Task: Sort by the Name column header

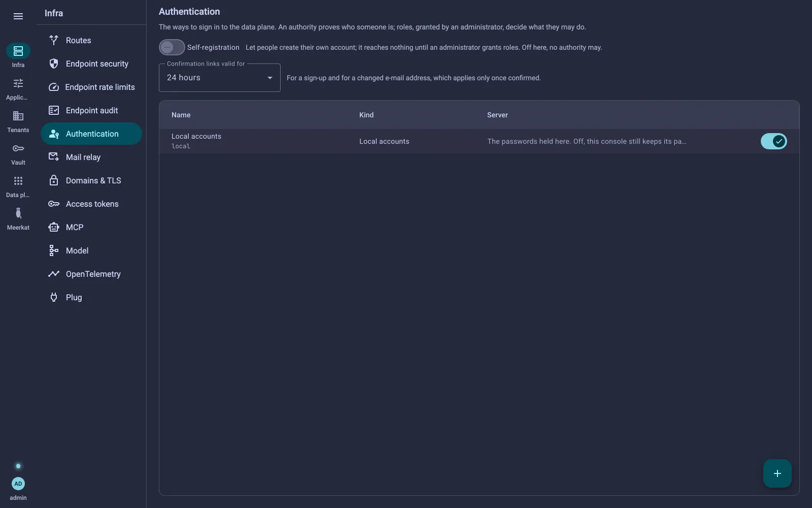Action: pyautogui.click(x=181, y=115)
